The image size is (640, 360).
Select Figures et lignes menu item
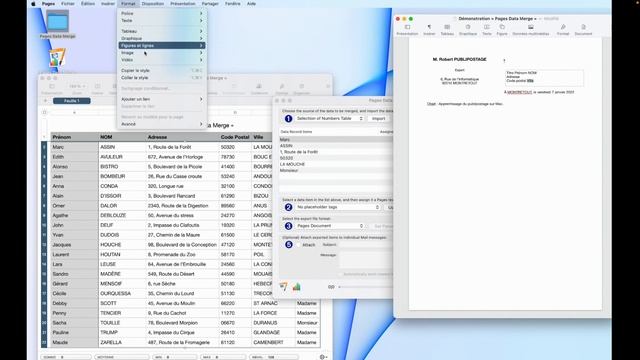point(162,45)
